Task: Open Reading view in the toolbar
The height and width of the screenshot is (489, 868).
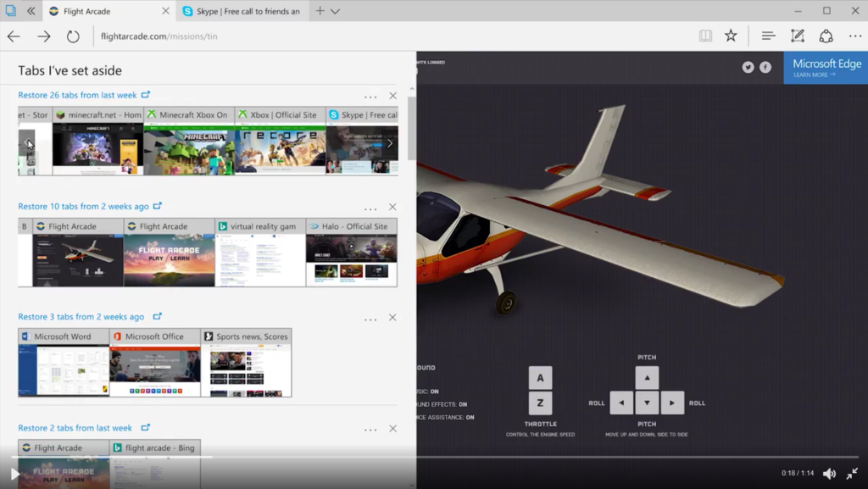Action: click(x=704, y=36)
